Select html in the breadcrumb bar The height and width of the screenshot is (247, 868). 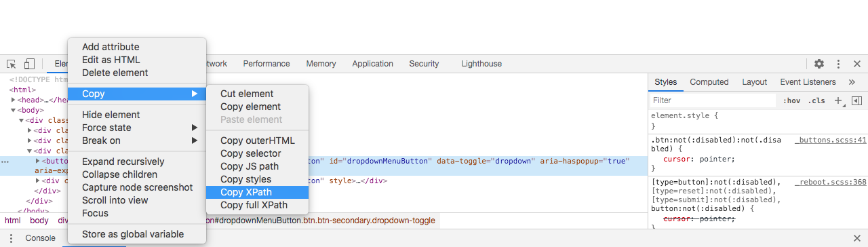[13, 221]
